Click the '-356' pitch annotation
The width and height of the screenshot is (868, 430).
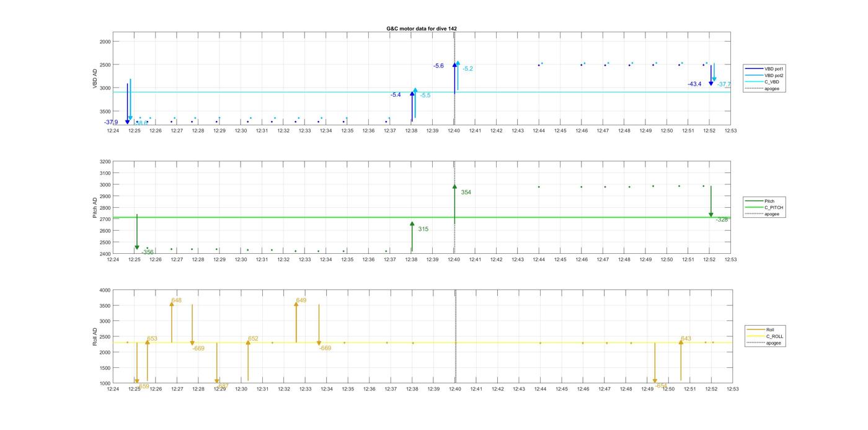pyautogui.click(x=148, y=253)
